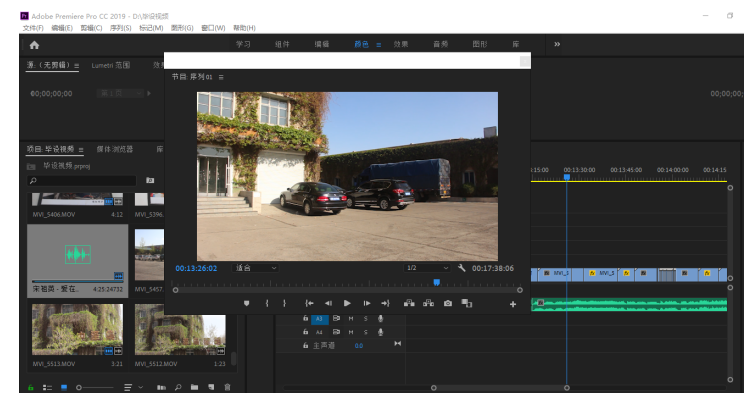Screen dimensions: 755x405
Task: Toggle lock on track A3
Action: coord(305,318)
